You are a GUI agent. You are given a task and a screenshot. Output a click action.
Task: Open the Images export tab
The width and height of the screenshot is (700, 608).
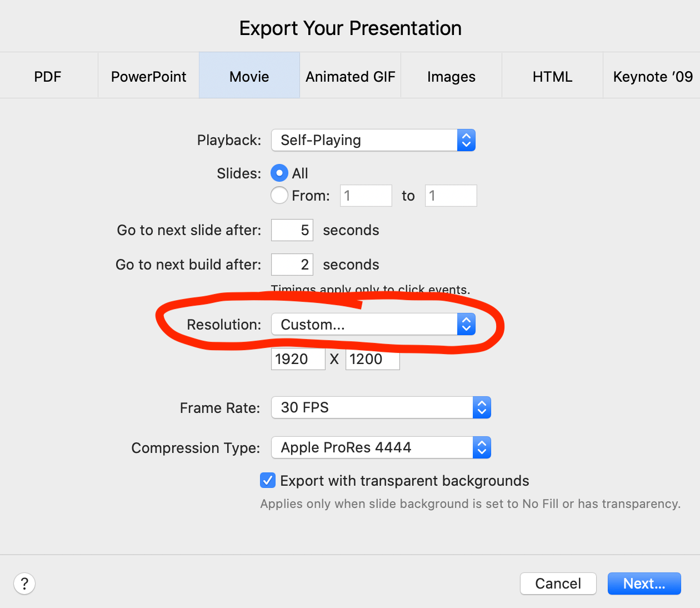coord(451,76)
